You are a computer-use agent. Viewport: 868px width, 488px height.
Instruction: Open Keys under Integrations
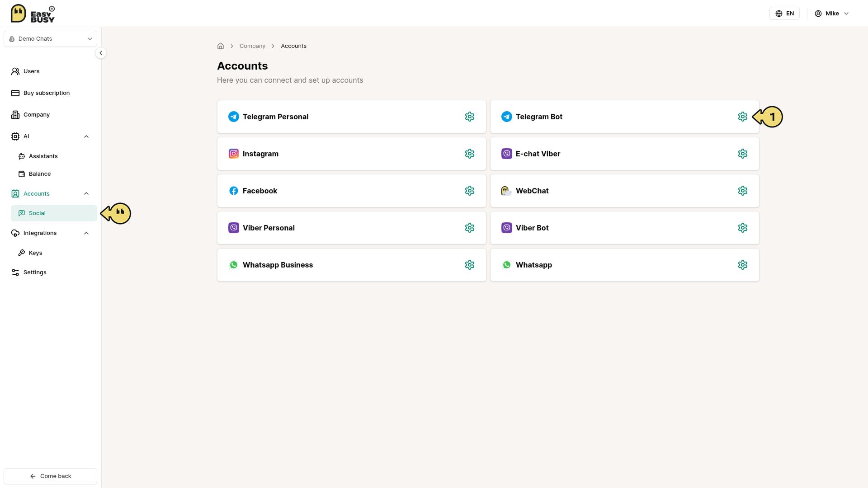point(54,253)
